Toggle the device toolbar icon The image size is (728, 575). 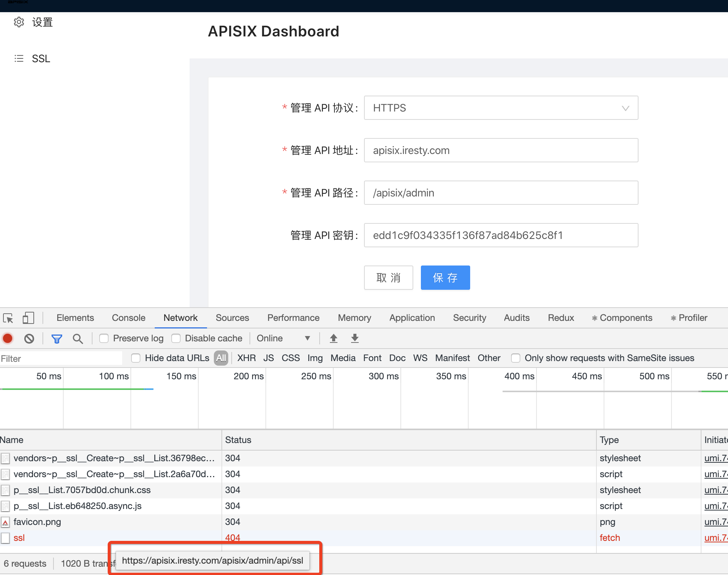(28, 318)
